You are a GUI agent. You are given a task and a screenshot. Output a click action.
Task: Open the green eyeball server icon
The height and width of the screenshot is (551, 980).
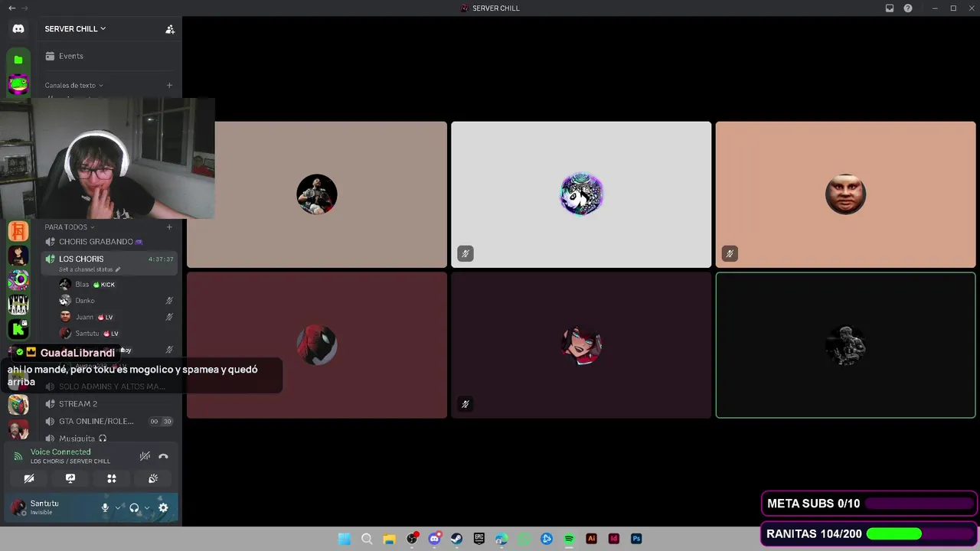(18, 280)
